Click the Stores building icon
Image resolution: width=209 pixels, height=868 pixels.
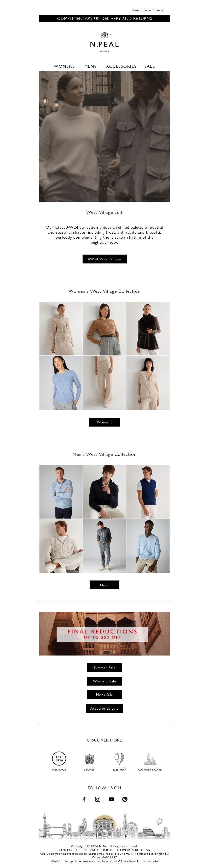click(x=89, y=759)
